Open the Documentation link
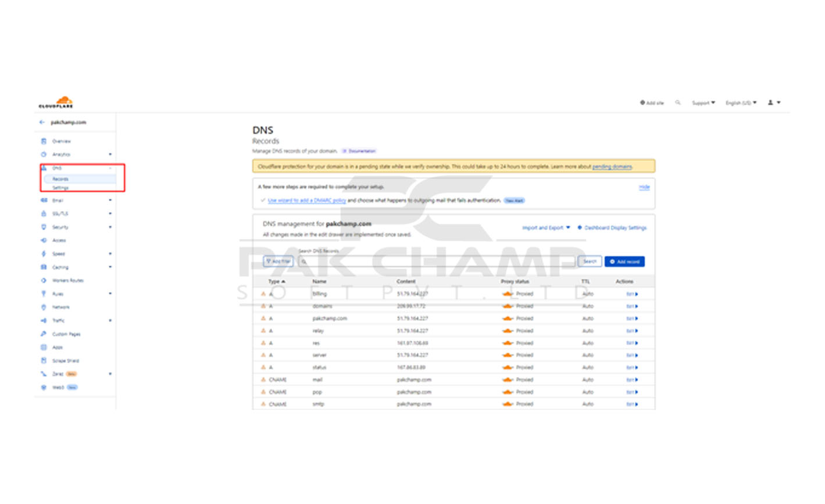 [x=359, y=151]
